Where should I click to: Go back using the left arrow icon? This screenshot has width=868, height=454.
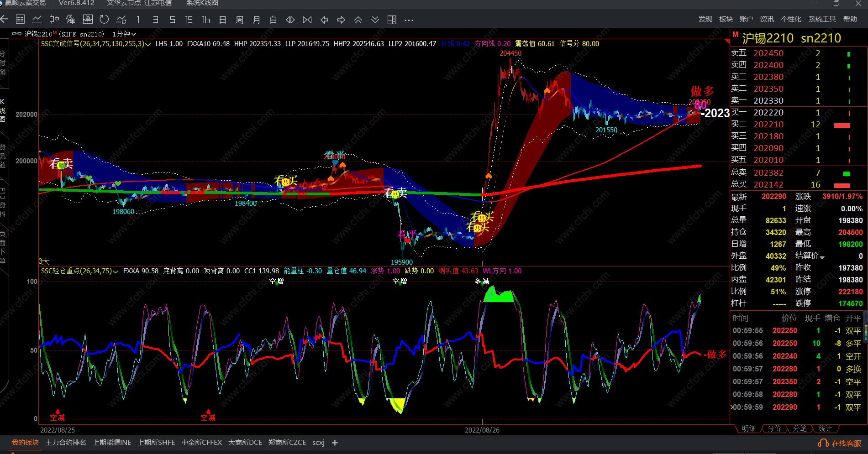[x=5, y=19]
